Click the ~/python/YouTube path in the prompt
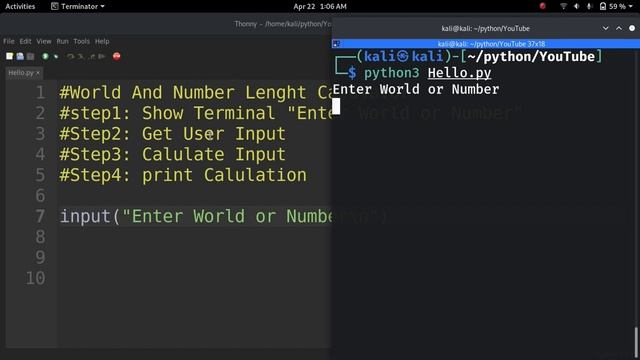 [x=531, y=56]
